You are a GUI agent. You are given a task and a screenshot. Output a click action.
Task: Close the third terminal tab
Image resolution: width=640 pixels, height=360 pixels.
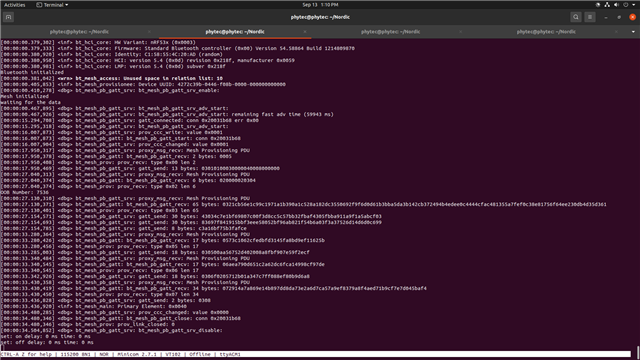pos(460,32)
